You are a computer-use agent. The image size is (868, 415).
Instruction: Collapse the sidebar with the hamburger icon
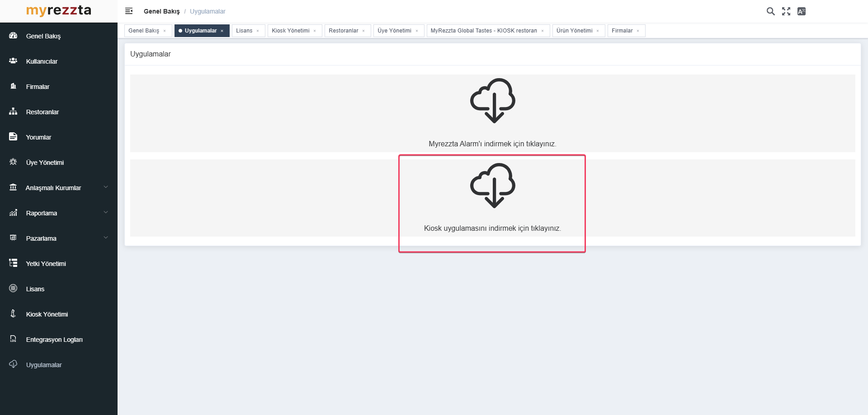(x=129, y=11)
